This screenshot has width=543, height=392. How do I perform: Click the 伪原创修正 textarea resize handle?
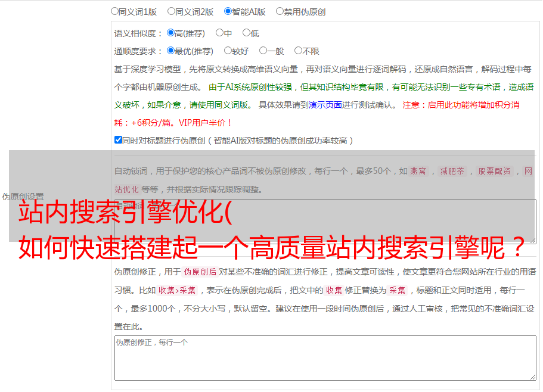click(x=533, y=377)
